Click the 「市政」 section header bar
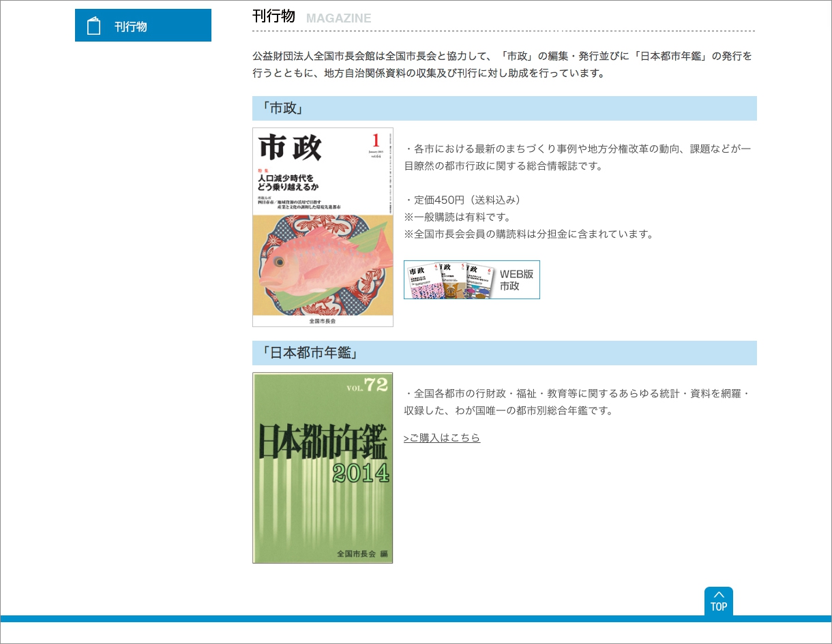The height and width of the screenshot is (644, 832). coord(504,108)
